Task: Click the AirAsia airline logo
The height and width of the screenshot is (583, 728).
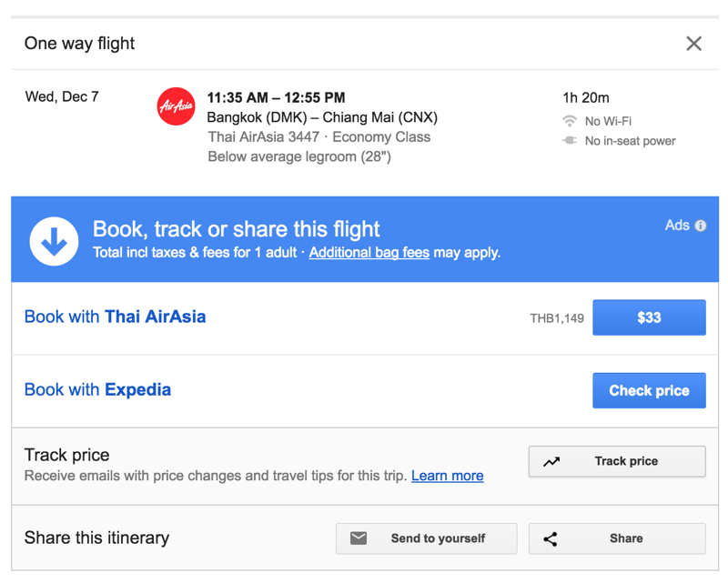Action: tap(176, 106)
